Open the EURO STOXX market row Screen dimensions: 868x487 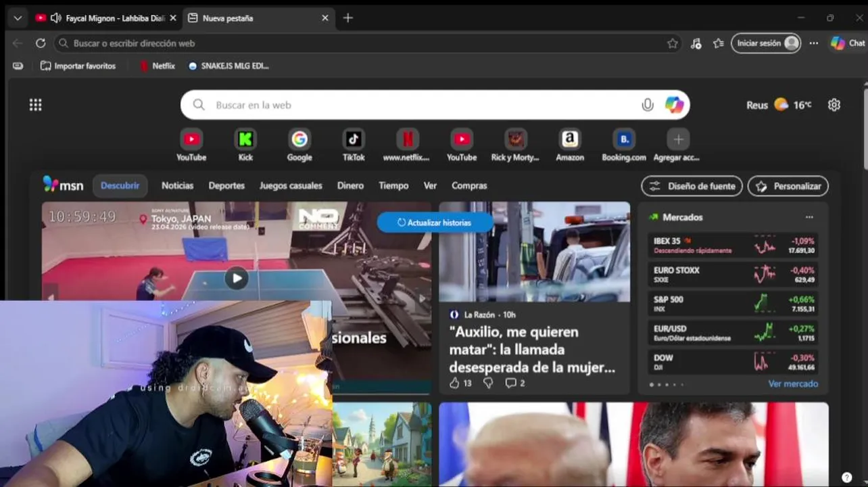coord(733,274)
